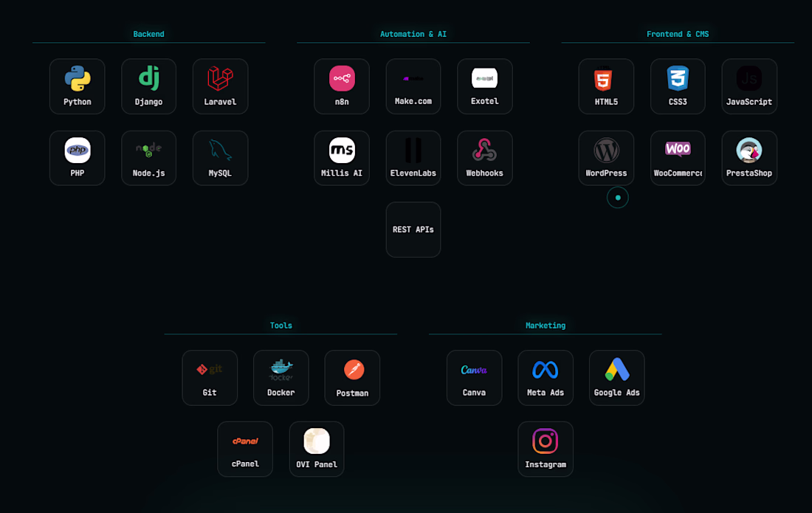
Task: Select the Google Ads tile
Action: [617, 378]
